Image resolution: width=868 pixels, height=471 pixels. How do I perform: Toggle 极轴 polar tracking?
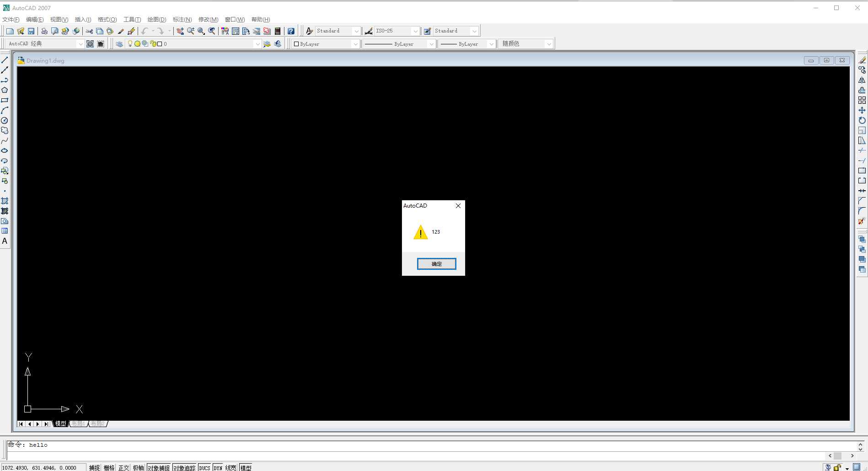pyautogui.click(x=138, y=467)
